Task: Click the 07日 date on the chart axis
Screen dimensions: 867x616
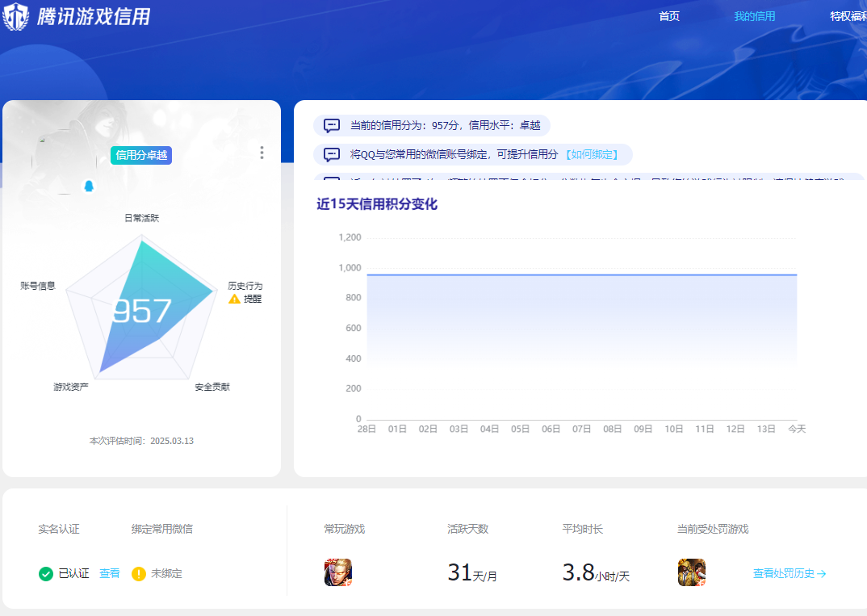Action: click(x=581, y=429)
